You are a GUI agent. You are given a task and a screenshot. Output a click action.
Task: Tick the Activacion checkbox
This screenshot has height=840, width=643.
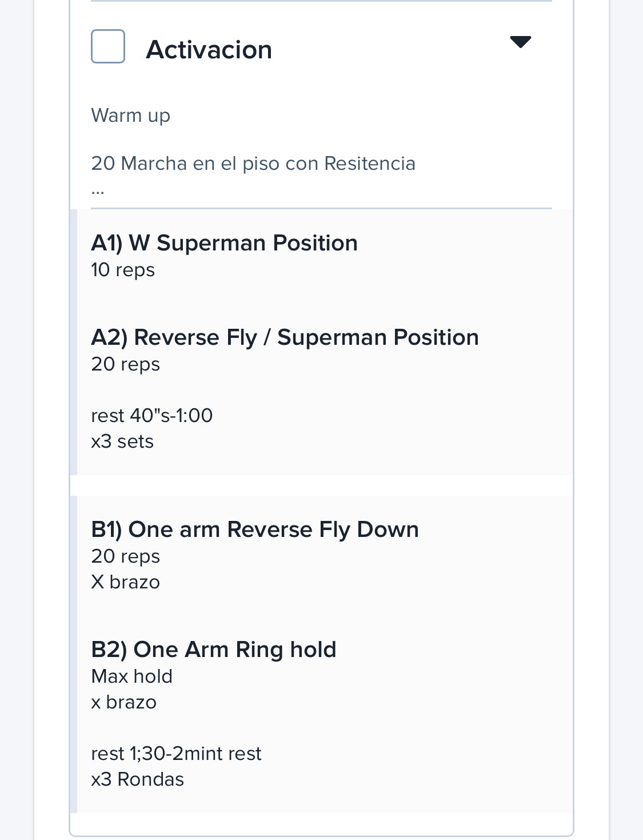[108, 46]
